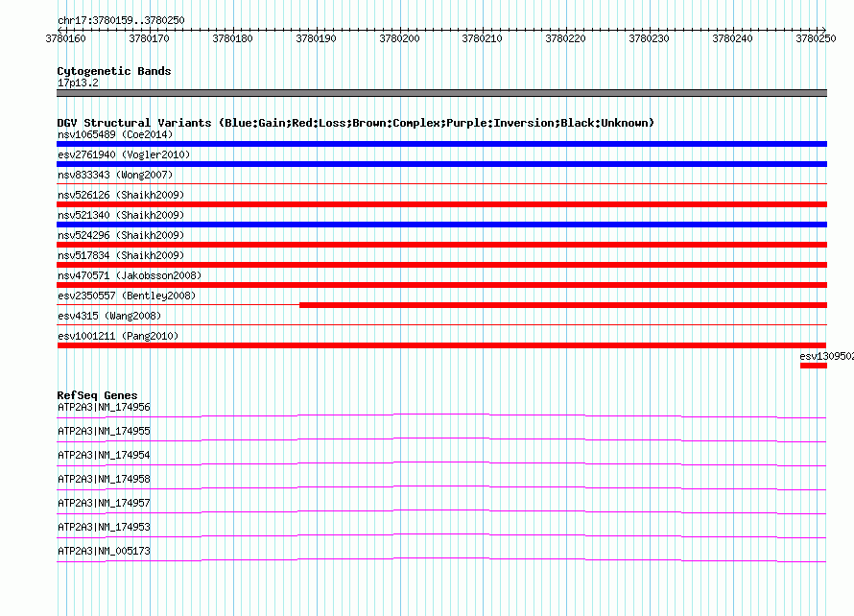The height and width of the screenshot is (616, 854).
Task: Open transcript ATP2A3|NM_174958 label
Action: click(x=104, y=480)
